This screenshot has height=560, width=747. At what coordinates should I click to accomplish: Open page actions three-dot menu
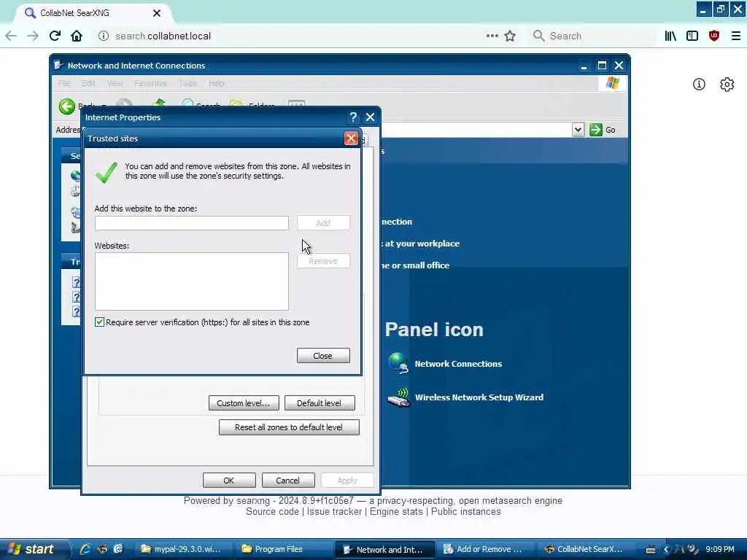pos(492,36)
